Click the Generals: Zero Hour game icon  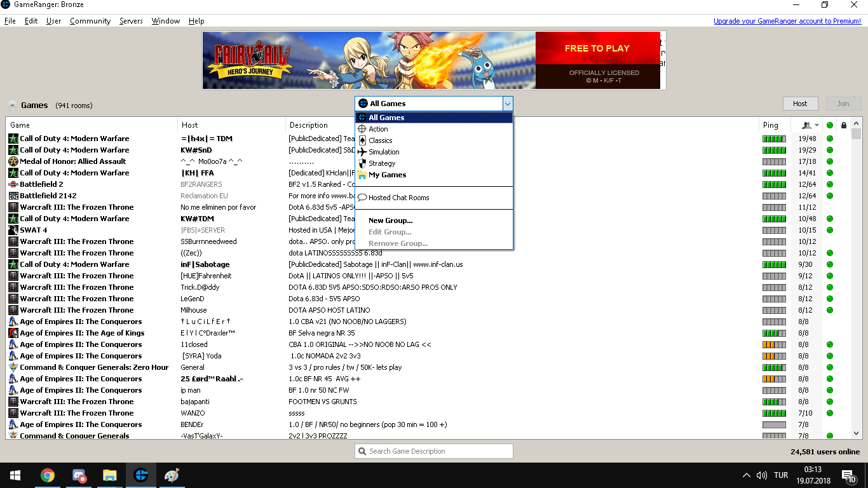point(13,367)
